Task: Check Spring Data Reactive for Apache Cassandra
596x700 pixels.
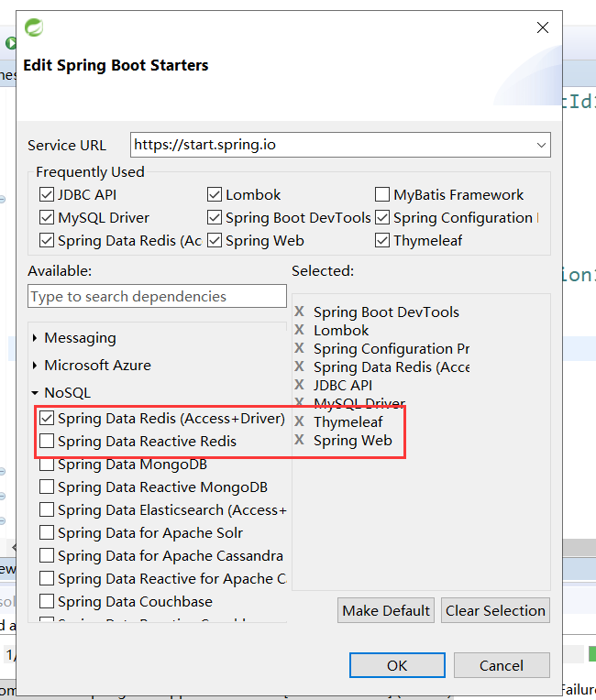Action: coord(47,578)
